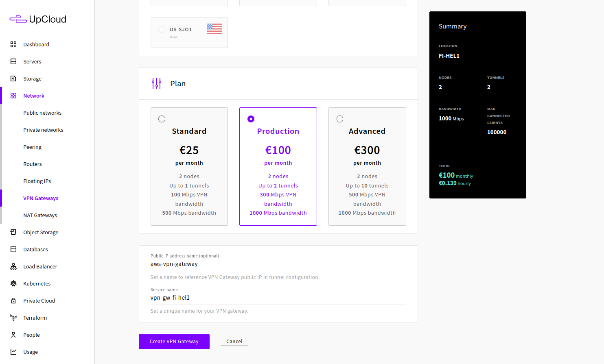Click the Public IP address name field
The image size is (604, 364).
[278, 264]
